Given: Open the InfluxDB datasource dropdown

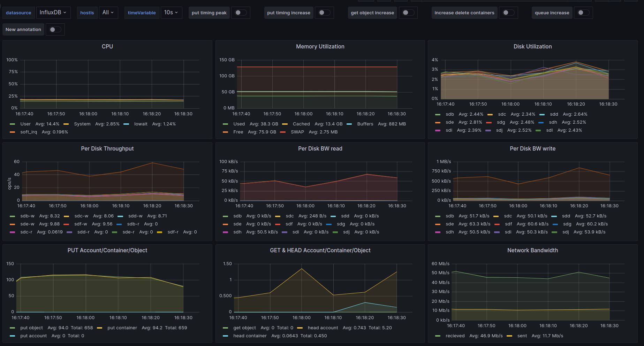Looking at the screenshot, I should 53,13.
